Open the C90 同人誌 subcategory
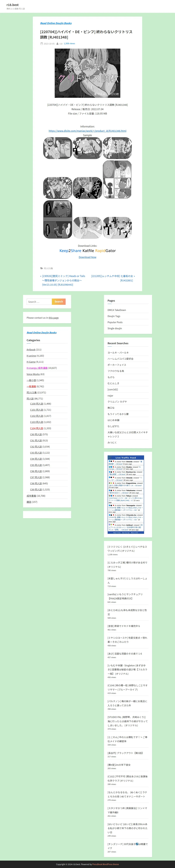The width and height of the screenshot is (175, 868). (x=36, y=434)
